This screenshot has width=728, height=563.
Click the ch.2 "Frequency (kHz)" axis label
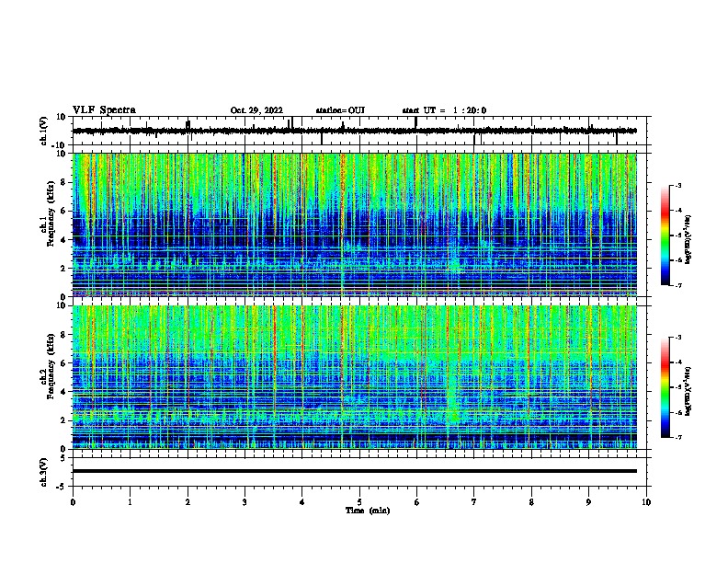pos(51,366)
